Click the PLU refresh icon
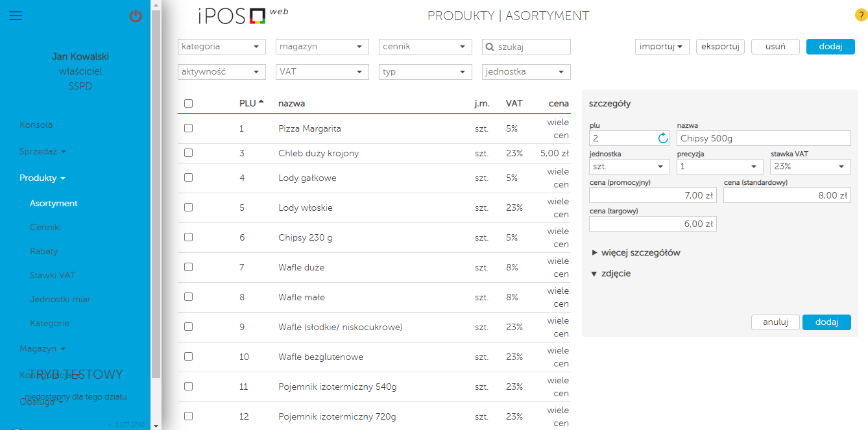 (x=663, y=138)
